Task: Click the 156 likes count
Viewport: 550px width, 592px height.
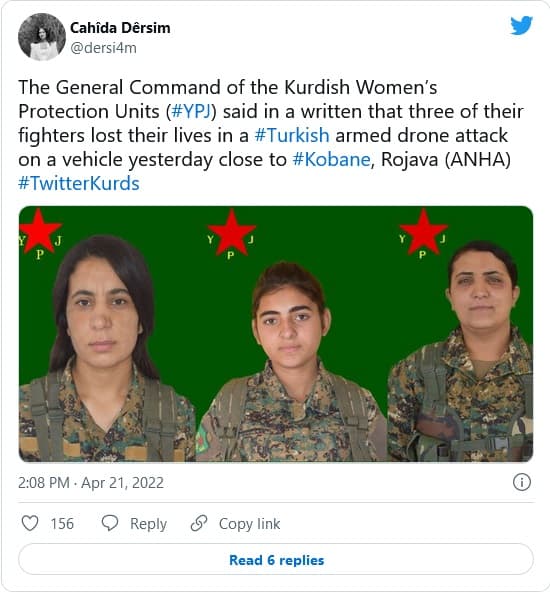Action: point(62,524)
